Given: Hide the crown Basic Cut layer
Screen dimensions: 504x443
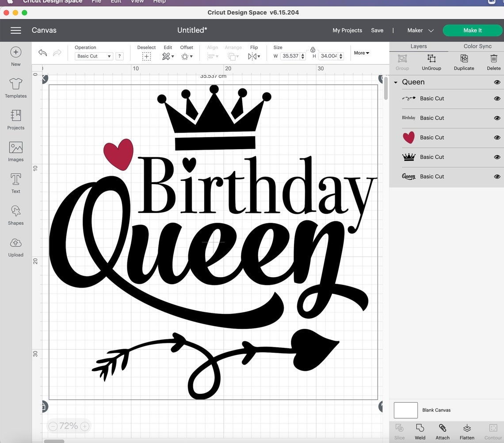Looking at the screenshot, I should 497,157.
